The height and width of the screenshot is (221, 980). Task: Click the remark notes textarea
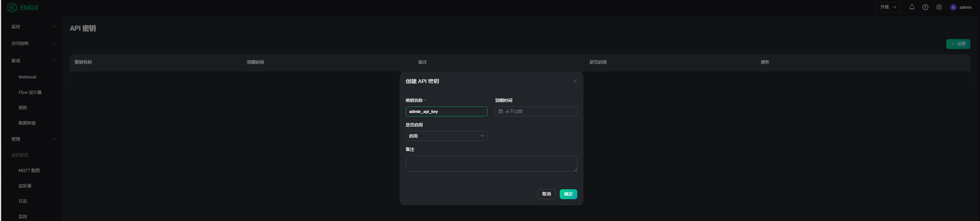[x=491, y=164]
